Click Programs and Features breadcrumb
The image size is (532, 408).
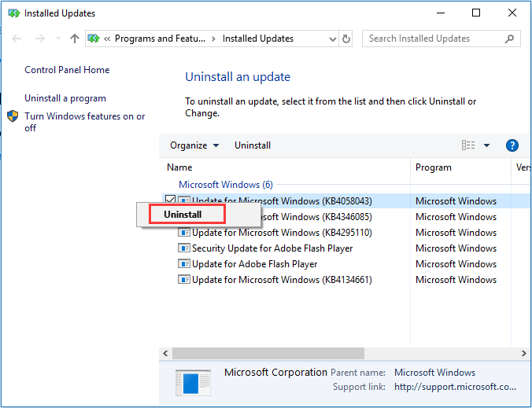click(x=160, y=39)
